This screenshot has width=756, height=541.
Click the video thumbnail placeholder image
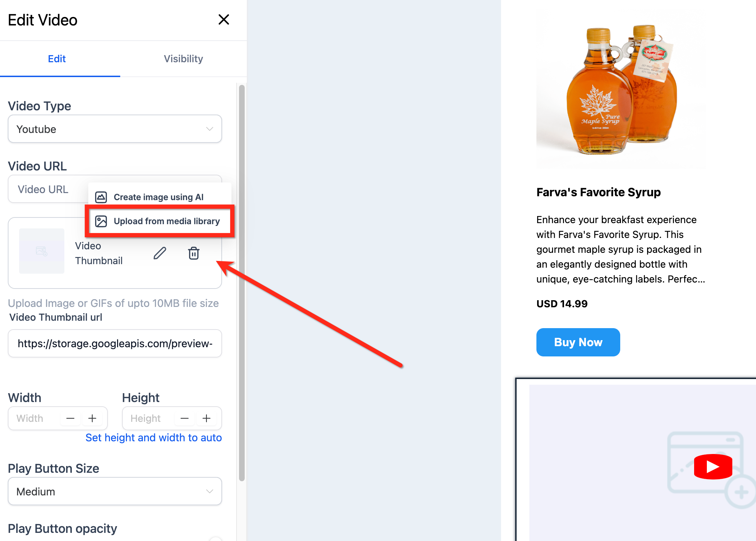click(42, 251)
